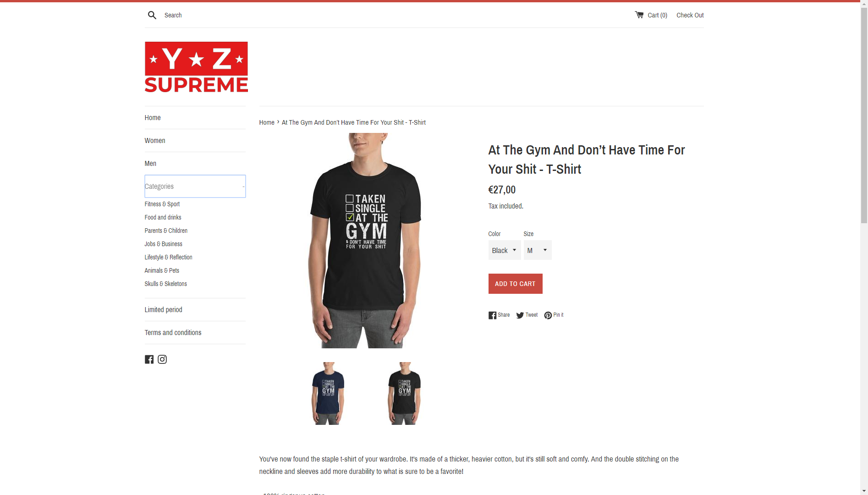Open the Color dropdown showing Black

(505, 250)
